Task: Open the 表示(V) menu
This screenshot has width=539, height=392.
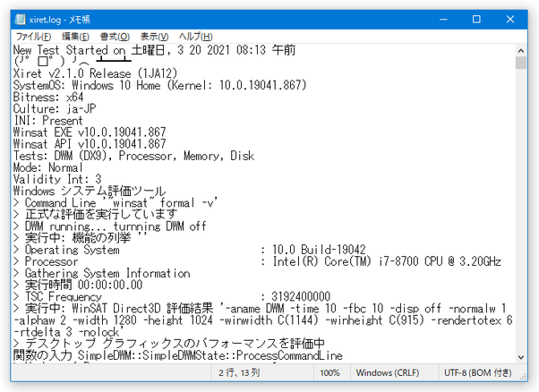Action: click(x=154, y=37)
